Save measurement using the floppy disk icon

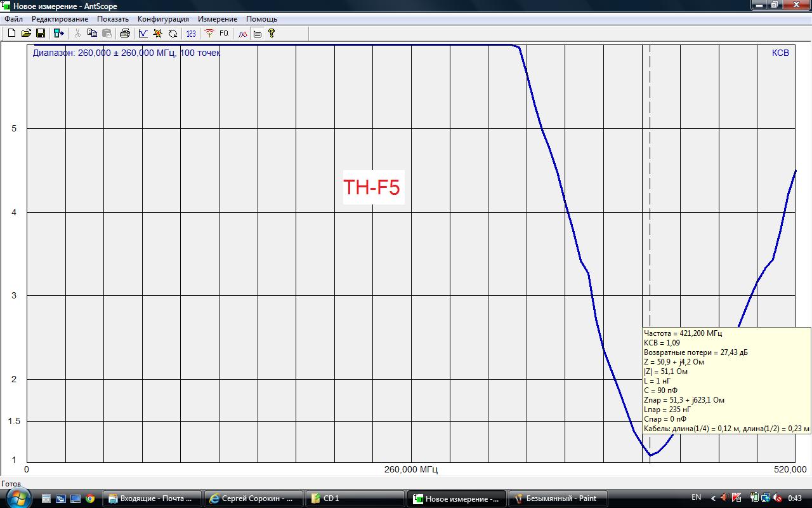pos(40,33)
